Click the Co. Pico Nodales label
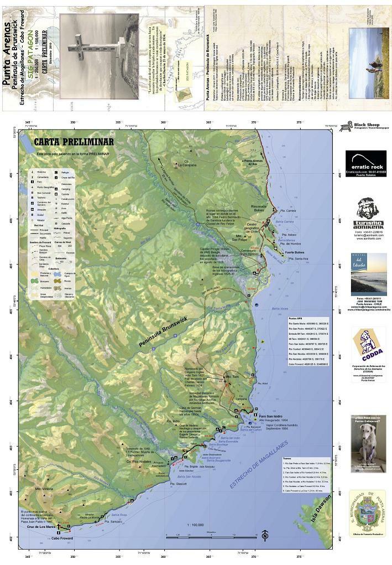This screenshot has height=565, width=392. pos(139,461)
